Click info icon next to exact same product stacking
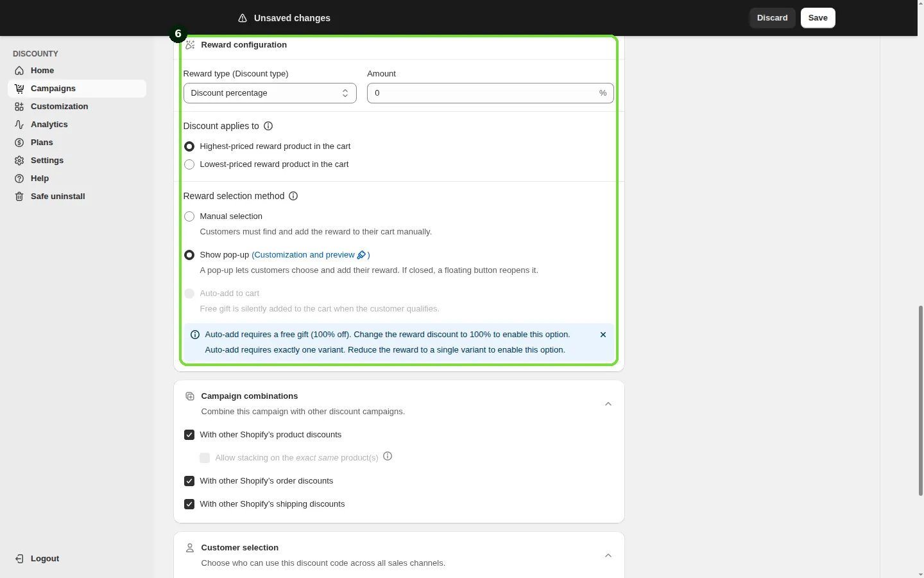The height and width of the screenshot is (578, 924). 388,457
